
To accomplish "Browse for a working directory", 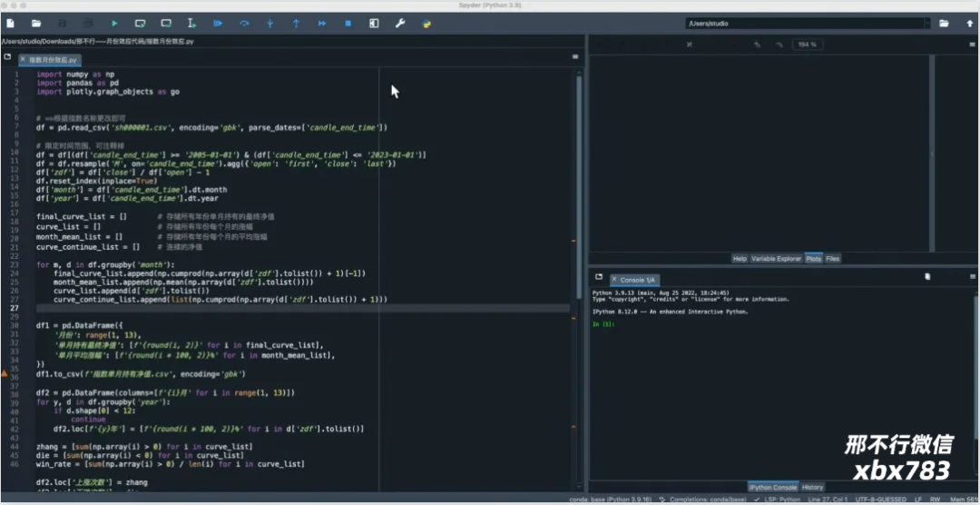I will (x=944, y=23).
